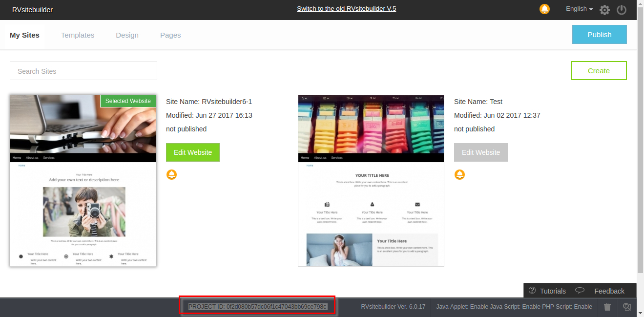Click Site Name: RVsitebuilder6-1 text
Screen dimensions: 644x317
(209, 102)
